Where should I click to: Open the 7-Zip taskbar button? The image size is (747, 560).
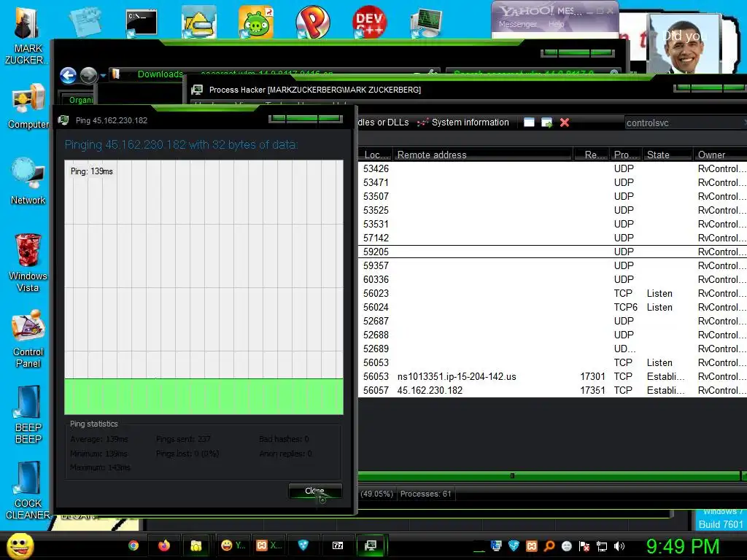338,545
